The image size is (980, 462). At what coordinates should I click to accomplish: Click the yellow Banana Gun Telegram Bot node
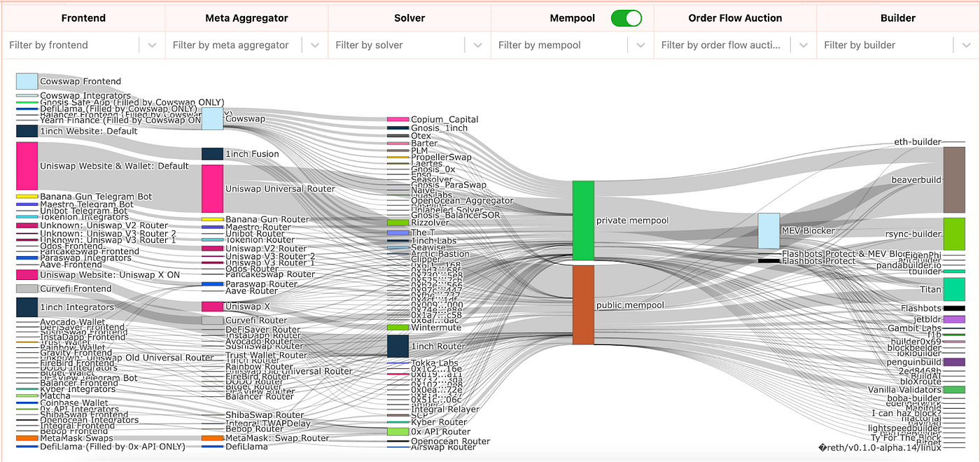coord(27,197)
